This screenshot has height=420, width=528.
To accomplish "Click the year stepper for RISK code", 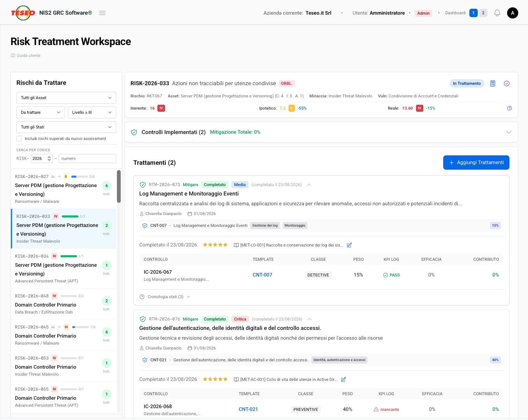I will point(49,159).
